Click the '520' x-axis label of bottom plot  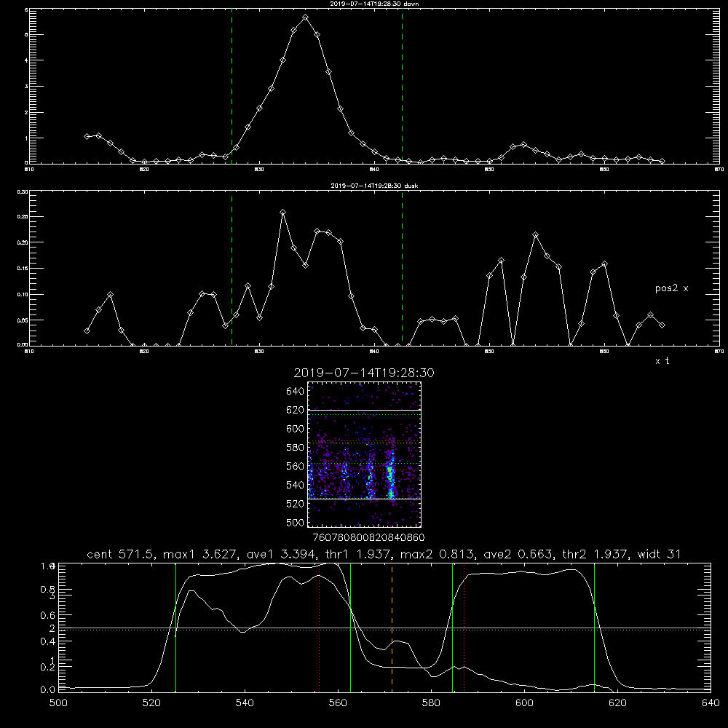click(x=151, y=703)
